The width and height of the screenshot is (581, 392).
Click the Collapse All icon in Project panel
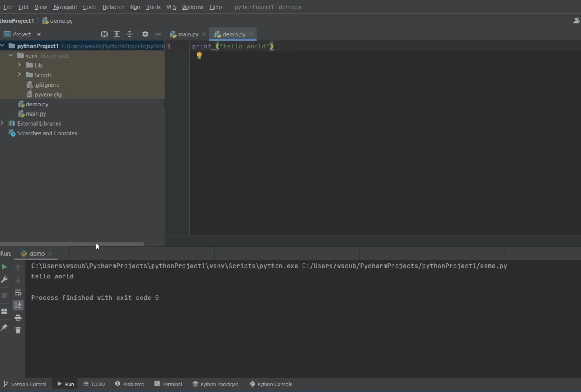tap(130, 34)
